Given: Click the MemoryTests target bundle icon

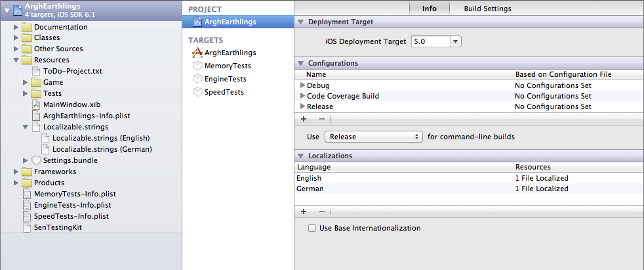Looking at the screenshot, I should 197,66.
